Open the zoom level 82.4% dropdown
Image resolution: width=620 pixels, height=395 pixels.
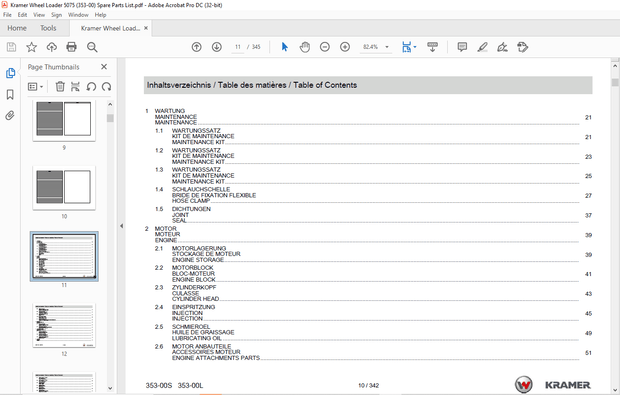coord(387,47)
